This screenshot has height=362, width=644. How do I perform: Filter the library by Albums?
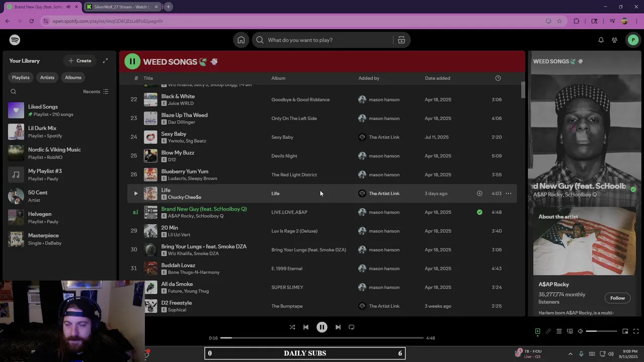[73, 77]
